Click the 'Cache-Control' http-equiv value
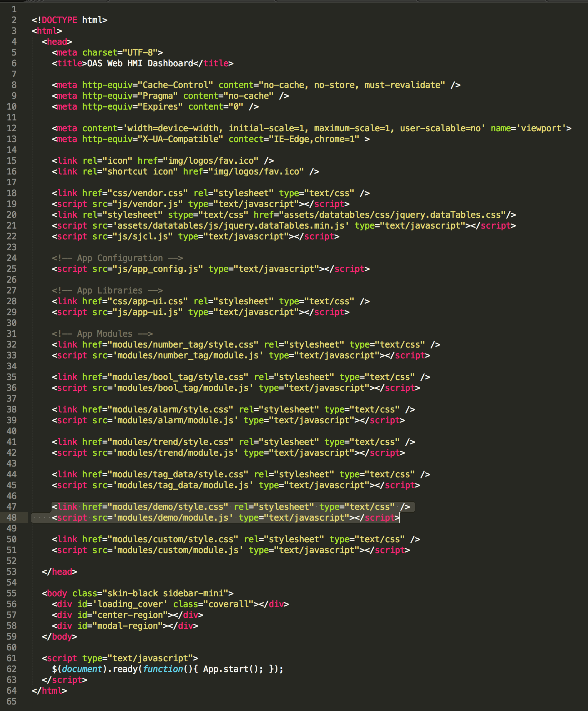Viewport: 588px width, 711px height. pyautogui.click(x=175, y=85)
